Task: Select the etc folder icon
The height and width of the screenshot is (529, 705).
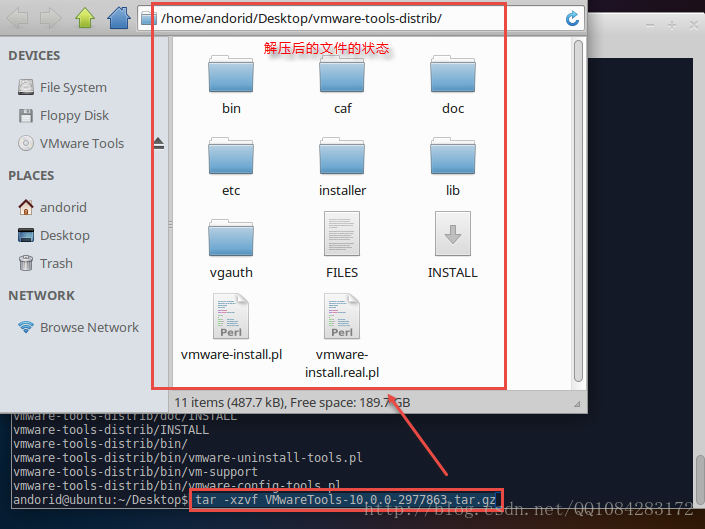Action: (x=231, y=156)
